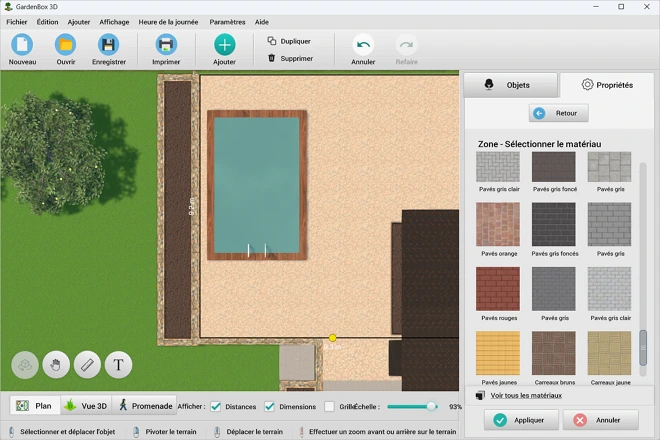Confirm material with Appliquer button
The image size is (660, 440).
(x=521, y=420)
